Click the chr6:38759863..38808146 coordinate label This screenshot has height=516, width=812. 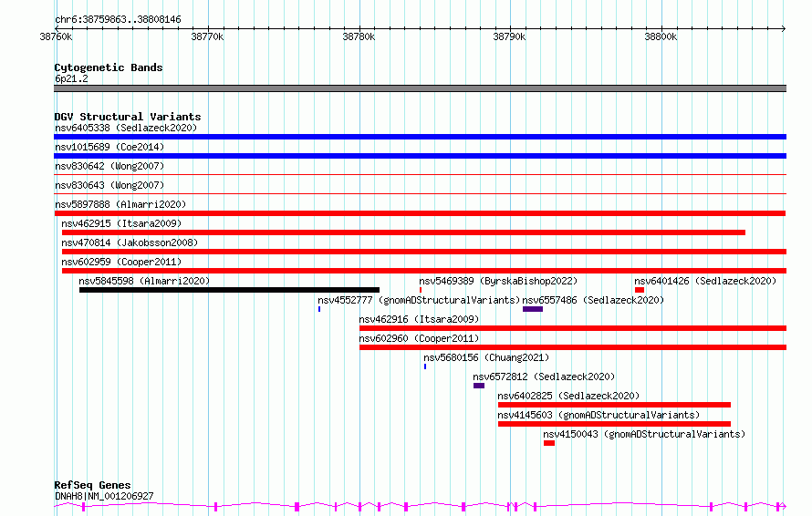pyautogui.click(x=118, y=20)
